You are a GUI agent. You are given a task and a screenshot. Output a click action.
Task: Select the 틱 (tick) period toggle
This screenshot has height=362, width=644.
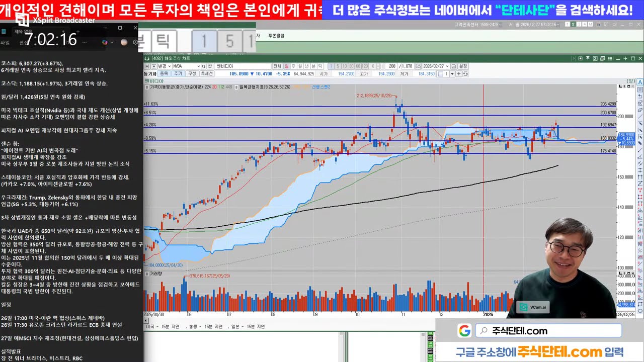click(x=320, y=66)
